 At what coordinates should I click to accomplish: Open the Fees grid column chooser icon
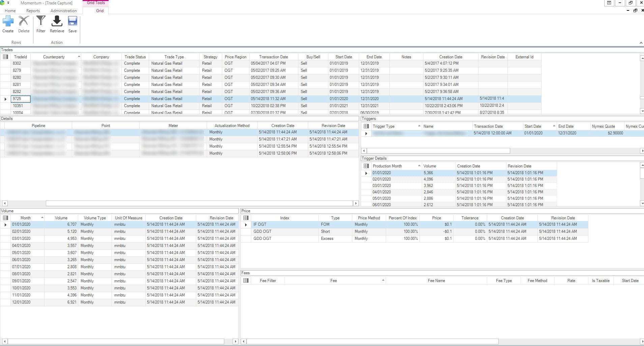[246, 281]
